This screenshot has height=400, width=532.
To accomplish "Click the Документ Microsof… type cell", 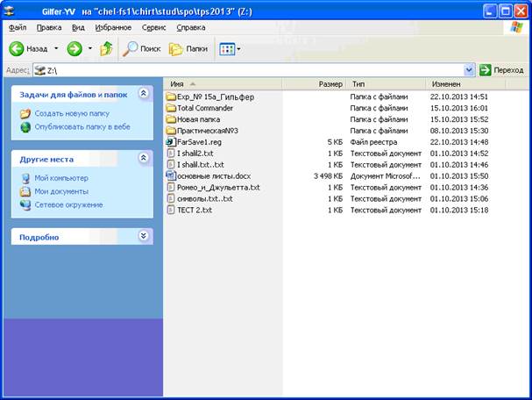I will [x=386, y=176].
